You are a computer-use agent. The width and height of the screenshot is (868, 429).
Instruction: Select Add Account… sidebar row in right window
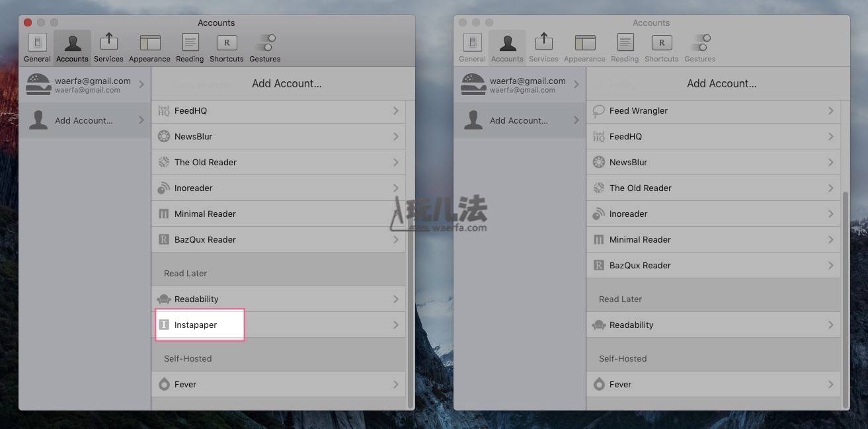520,120
